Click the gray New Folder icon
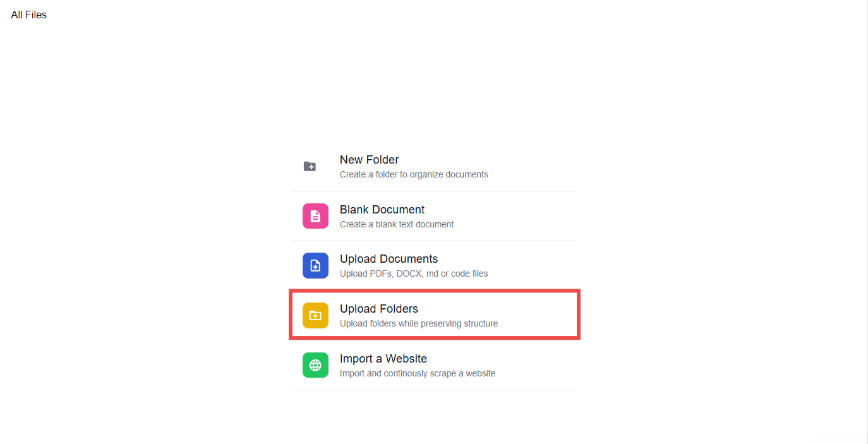This screenshot has width=868, height=444. click(310, 166)
